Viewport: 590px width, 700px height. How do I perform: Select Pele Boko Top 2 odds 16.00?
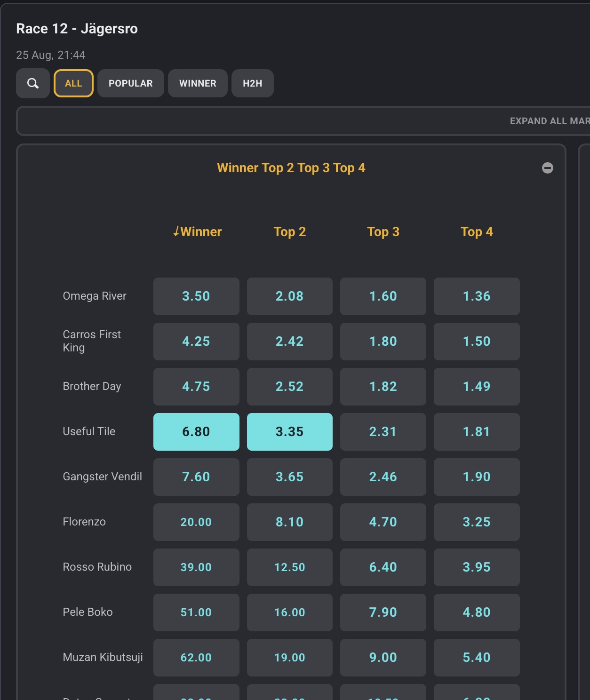pos(290,612)
